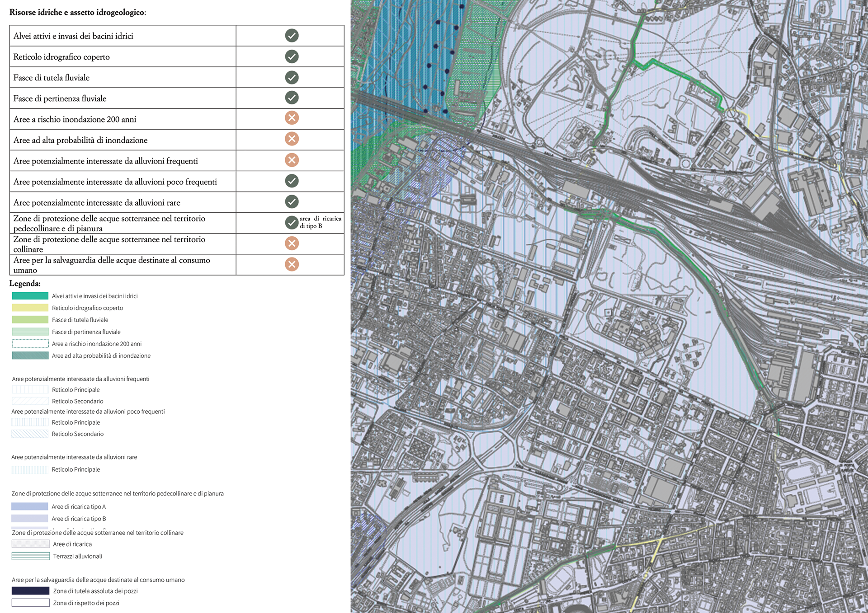Click the X icon for Aree a rischio inondazione 200 anni
Image resolution: width=868 pixels, height=613 pixels.
click(292, 118)
